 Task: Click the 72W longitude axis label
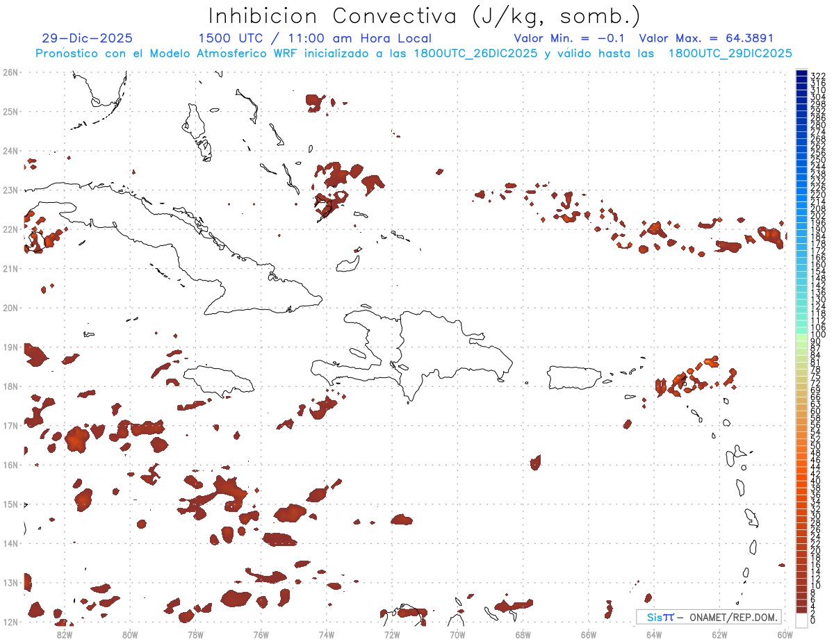(392, 634)
